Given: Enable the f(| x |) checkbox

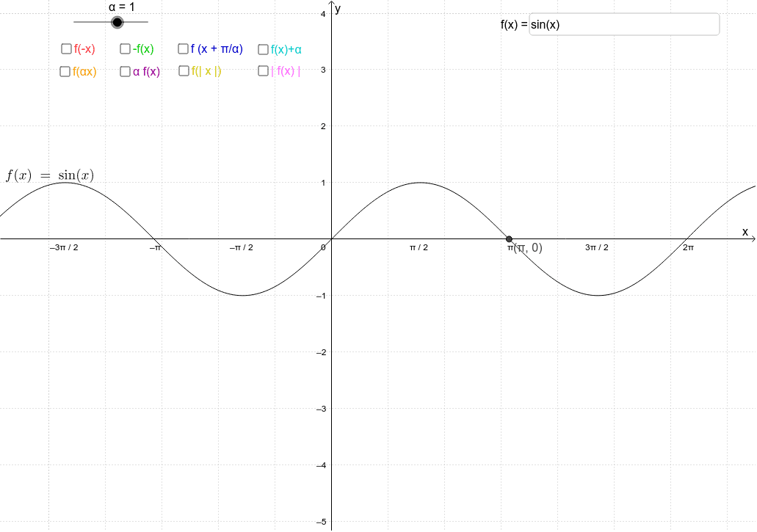Looking at the screenshot, I should [x=184, y=71].
